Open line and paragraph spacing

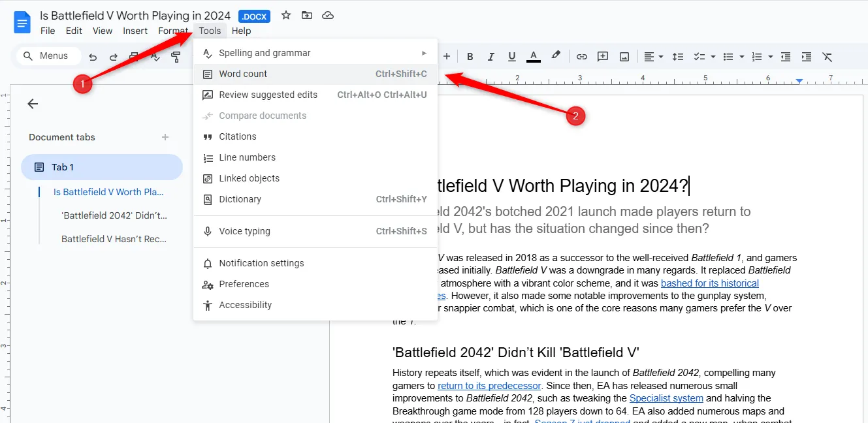[x=678, y=57]
